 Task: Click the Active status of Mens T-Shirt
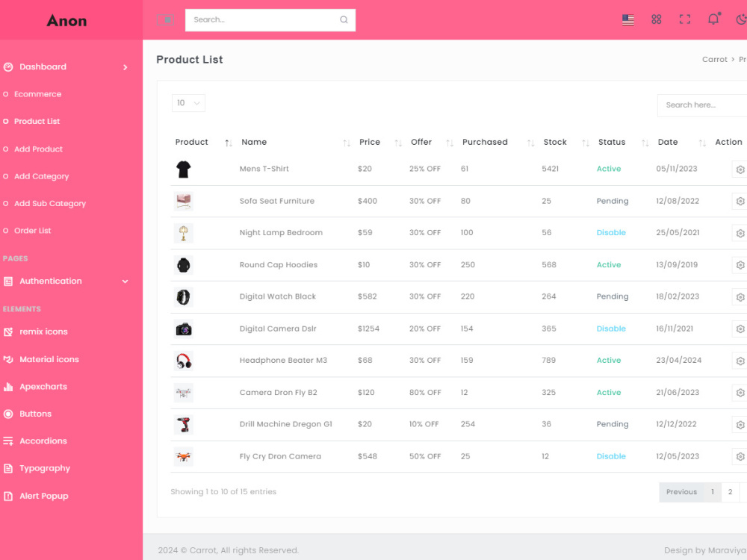(x=608, y=169)
